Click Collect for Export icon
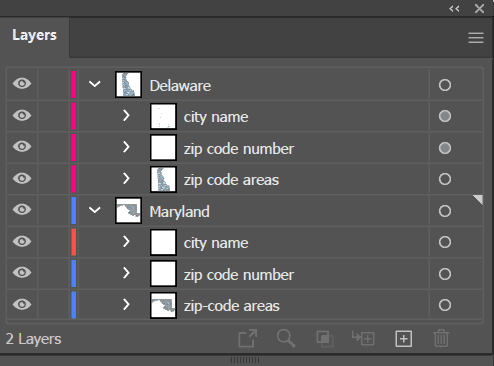The image size is (494, 366). (248, 339)
